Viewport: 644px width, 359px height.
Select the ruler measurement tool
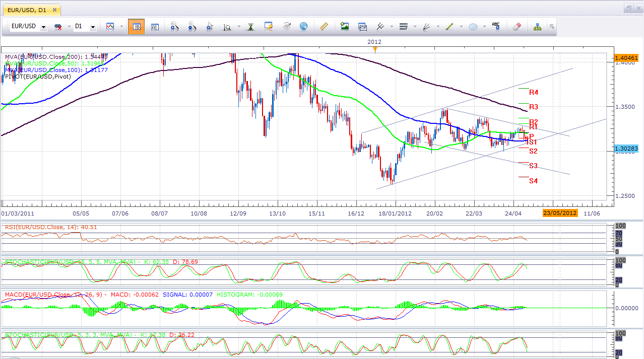[325, 27]
